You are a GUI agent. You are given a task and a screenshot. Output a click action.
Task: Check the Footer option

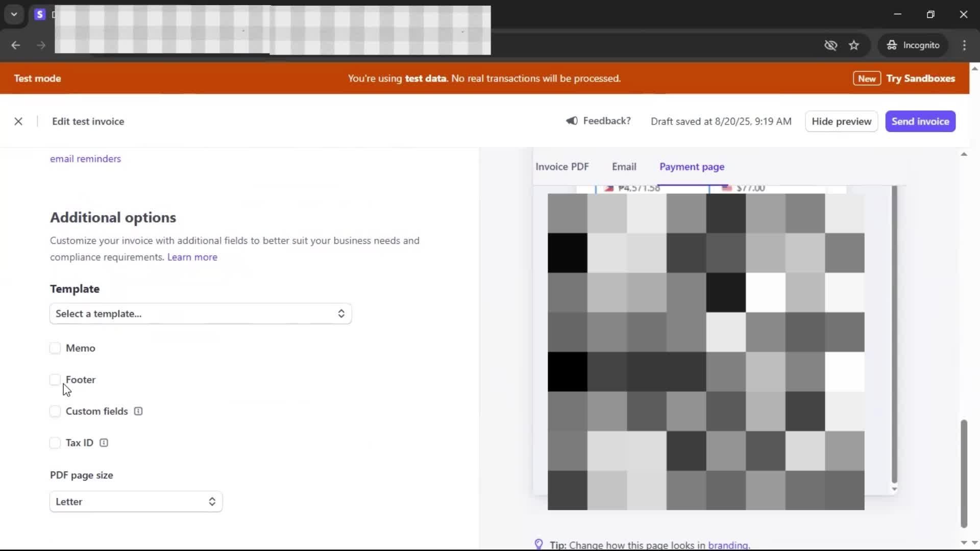pos(55,380)
